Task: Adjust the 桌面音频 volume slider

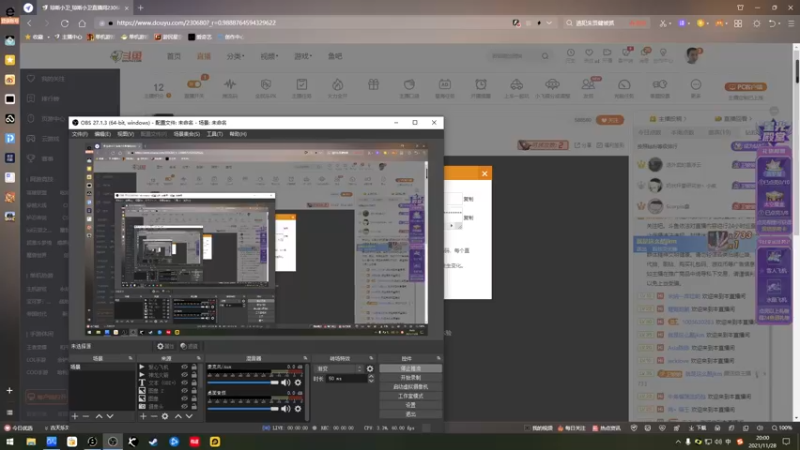Action: (243, 408)
